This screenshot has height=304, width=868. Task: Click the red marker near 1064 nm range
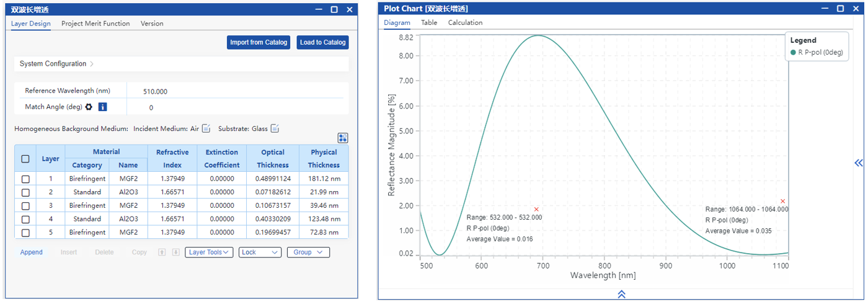tap(783, 201)
